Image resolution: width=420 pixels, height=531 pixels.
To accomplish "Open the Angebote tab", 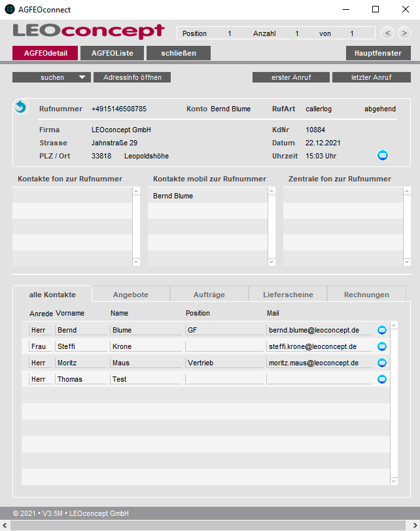I will point(131,294).
